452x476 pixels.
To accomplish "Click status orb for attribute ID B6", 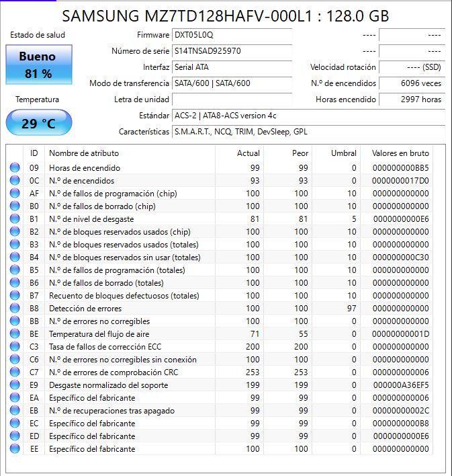I will pyautogui.click(x=15, y=282).
